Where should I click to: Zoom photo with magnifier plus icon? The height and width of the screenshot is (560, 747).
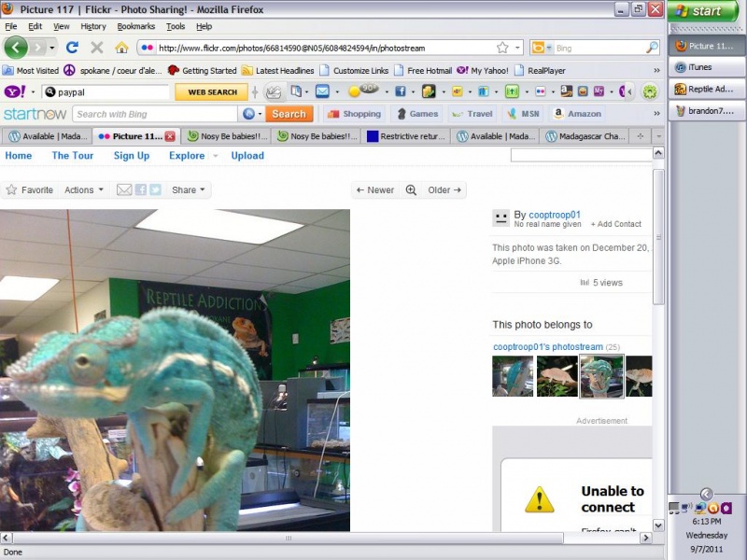pyautogui.click(x=411, y=190)
